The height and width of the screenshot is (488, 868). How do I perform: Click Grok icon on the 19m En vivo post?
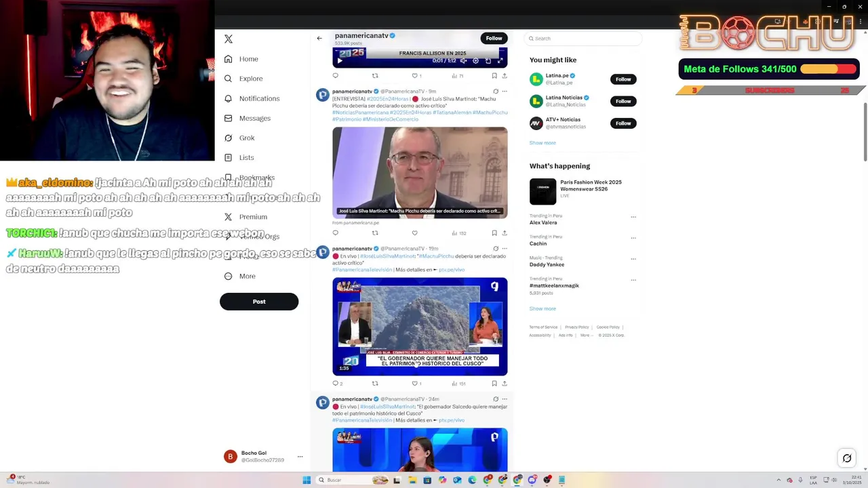point(496,249)
